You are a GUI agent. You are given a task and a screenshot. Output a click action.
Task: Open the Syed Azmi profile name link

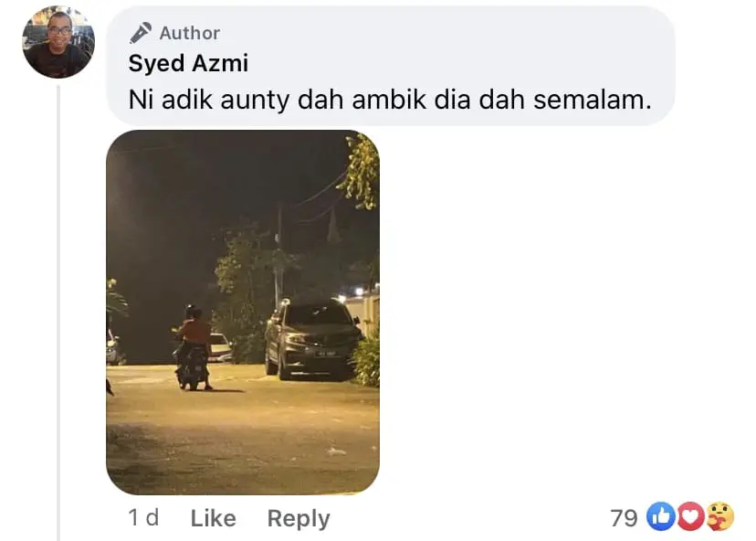188,63
